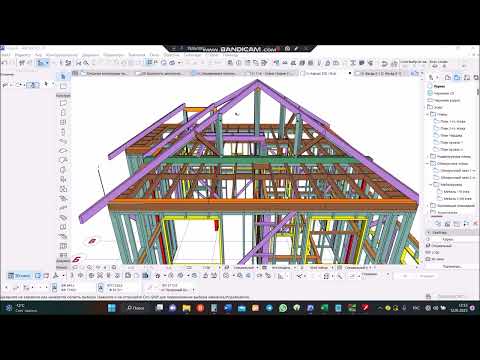This screenshot has width=480, height=360.
Task: Select the Arrow tool in the toolbox
Action: coord(63,77)
